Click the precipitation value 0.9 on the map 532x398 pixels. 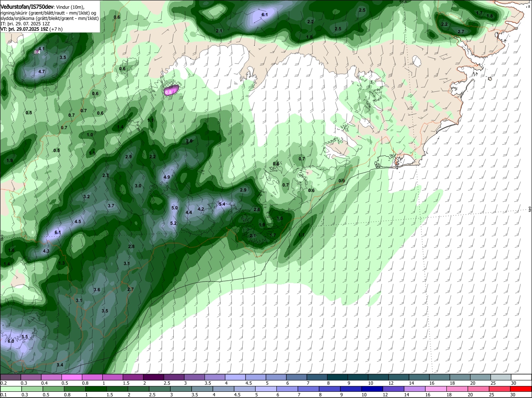pyautogui.click(x=342, y=181)
